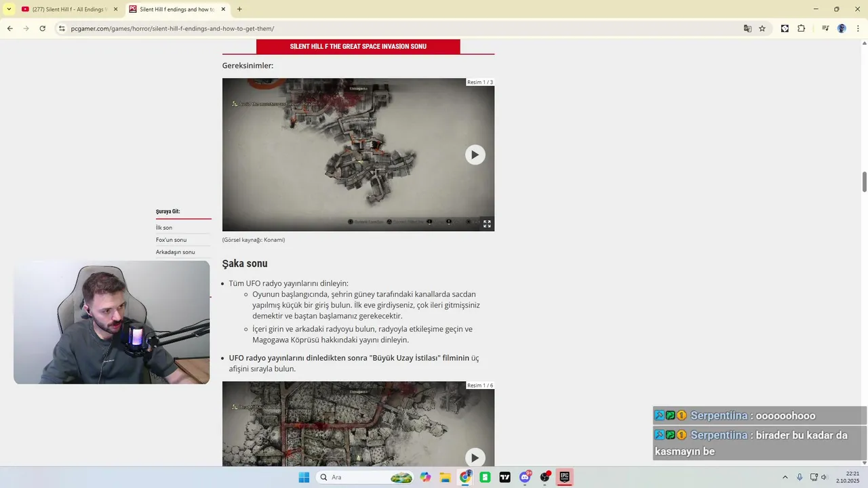Click the Gereksinimler label
The width and height of the screenshot is (868, 488).
[x=248, y=66]
